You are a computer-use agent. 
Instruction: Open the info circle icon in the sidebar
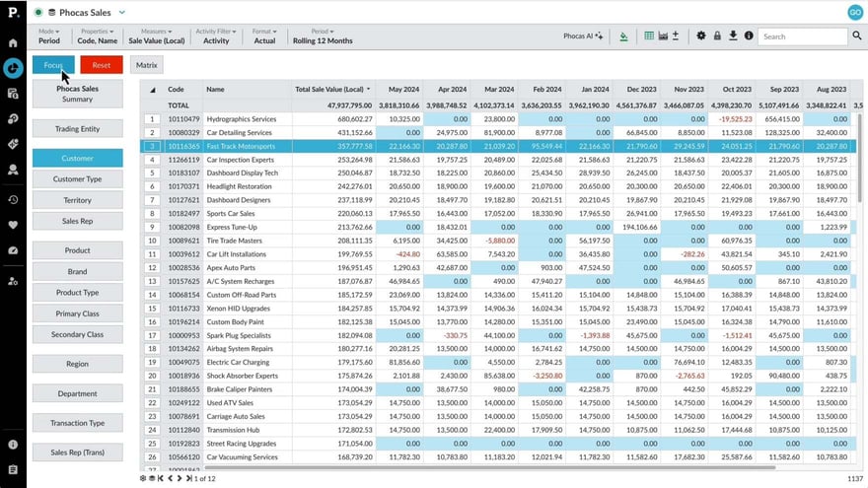coord(13,445)
